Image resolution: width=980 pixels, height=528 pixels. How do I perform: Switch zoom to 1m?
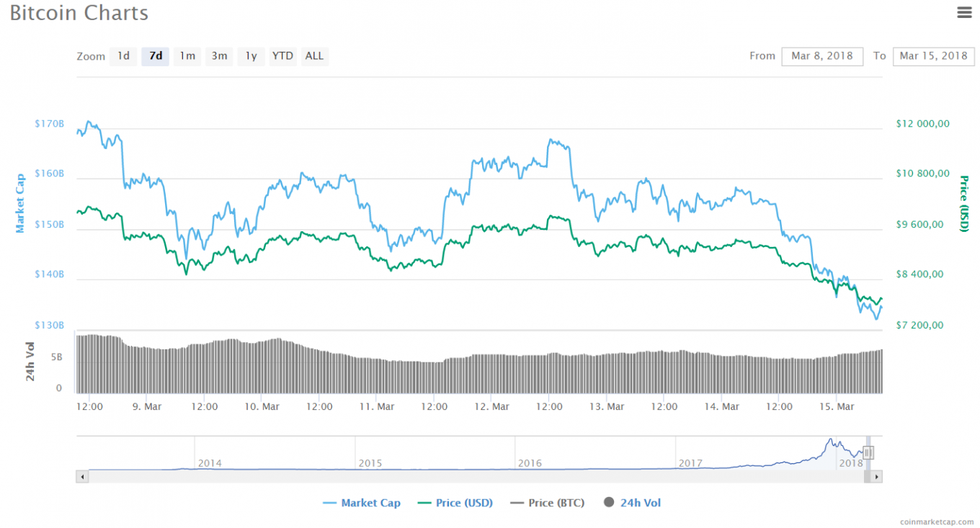click(x=187, y=56)
